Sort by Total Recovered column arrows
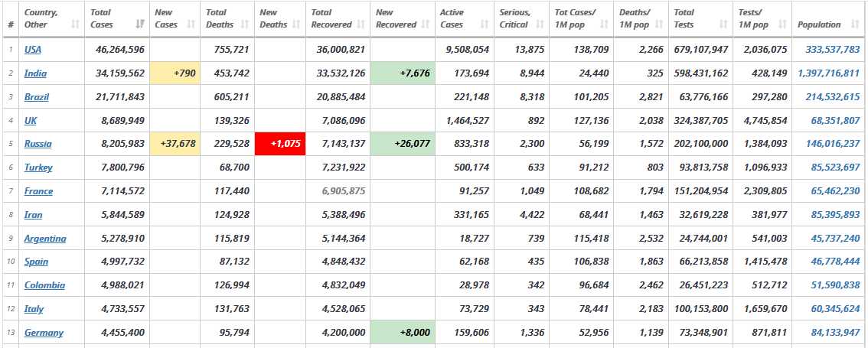Screen dimensions: 868x348 point(361,24)
